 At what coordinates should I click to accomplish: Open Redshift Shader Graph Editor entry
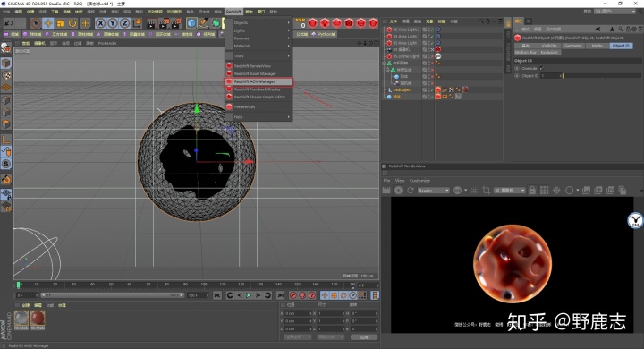259,97
